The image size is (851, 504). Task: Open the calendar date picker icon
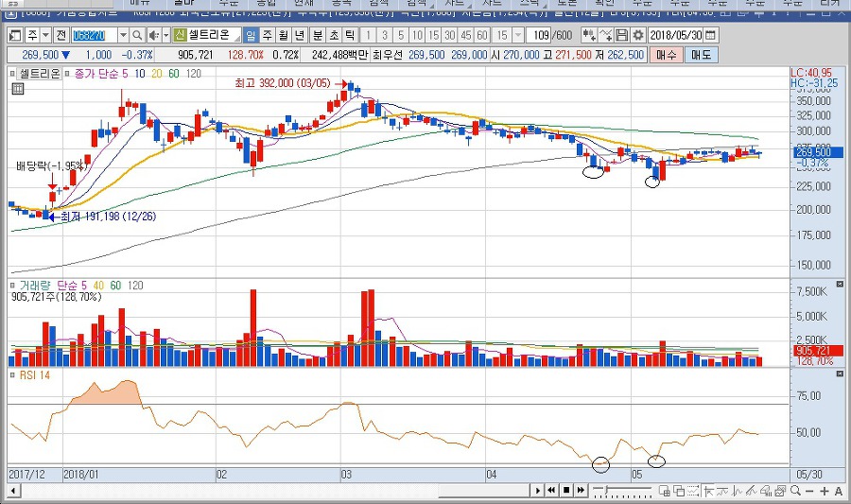(x=710, y=35)
